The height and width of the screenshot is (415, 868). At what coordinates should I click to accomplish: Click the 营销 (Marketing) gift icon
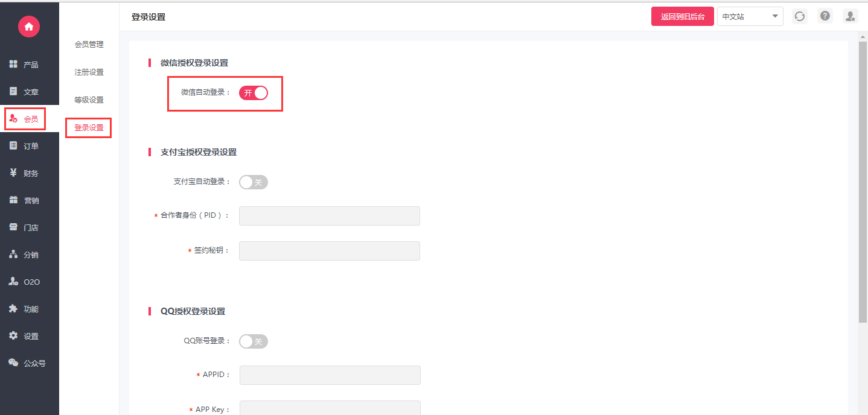tap(13, 200)
